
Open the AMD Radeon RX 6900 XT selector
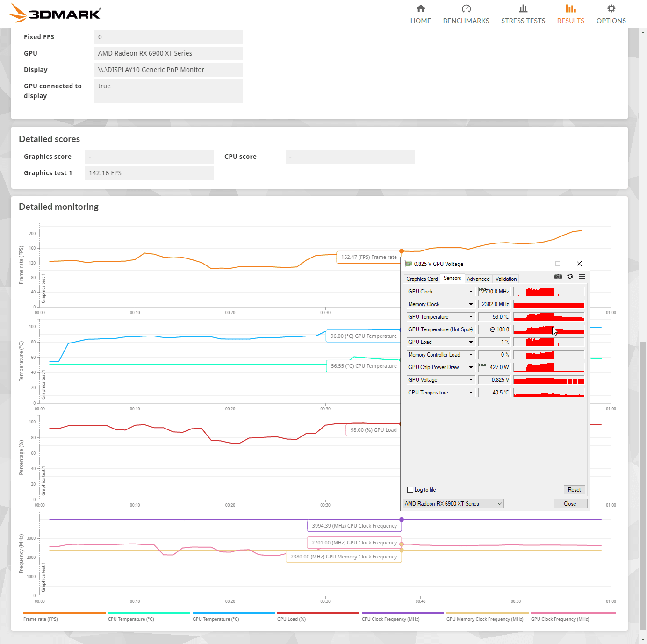tap(453, 504)
